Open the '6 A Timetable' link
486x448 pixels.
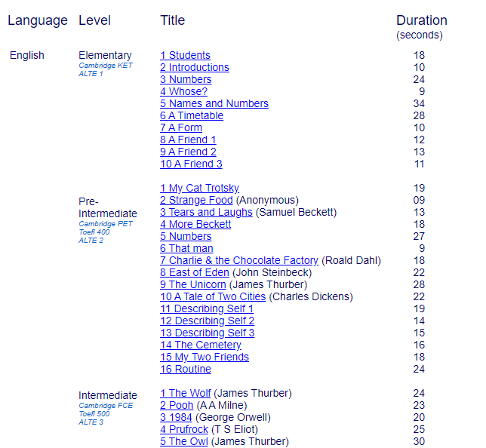pyautogui.click(x=192, y=115)
